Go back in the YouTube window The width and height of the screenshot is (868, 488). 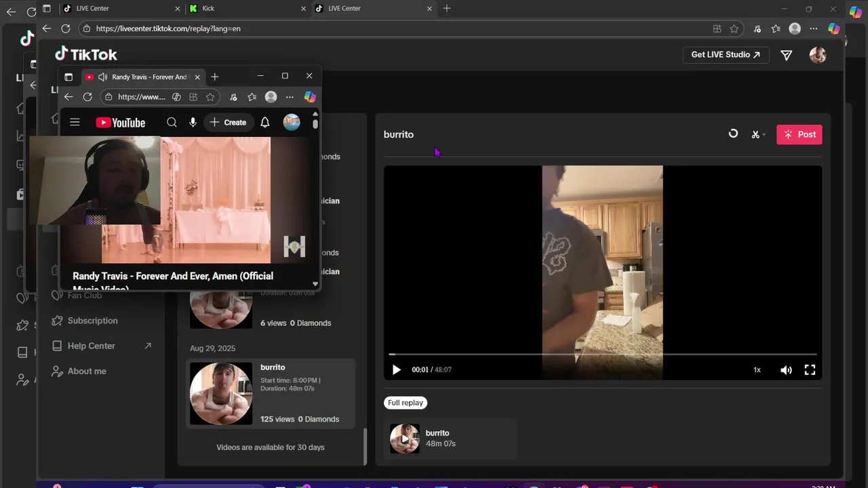(68, 97)
